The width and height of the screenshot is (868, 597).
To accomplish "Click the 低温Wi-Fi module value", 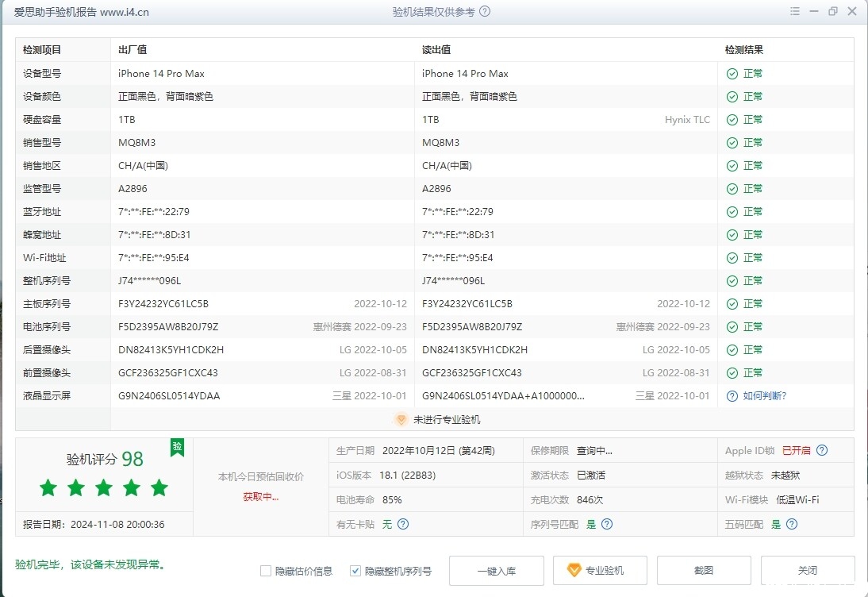I will pyautogui.click(x=797, y=500).
